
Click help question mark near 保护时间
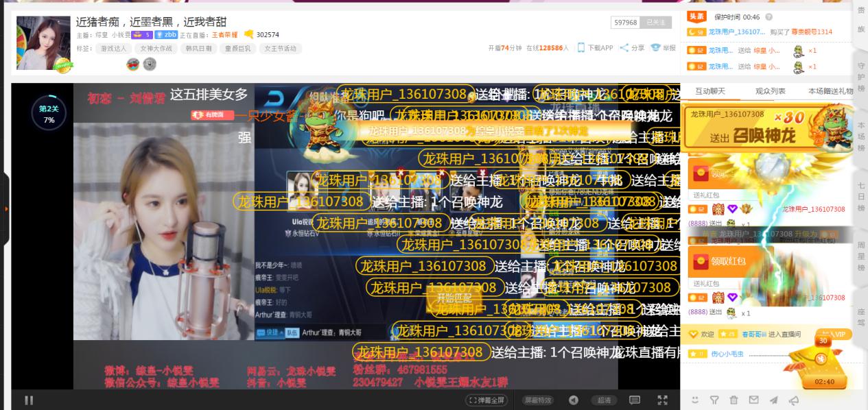[769, 17]
